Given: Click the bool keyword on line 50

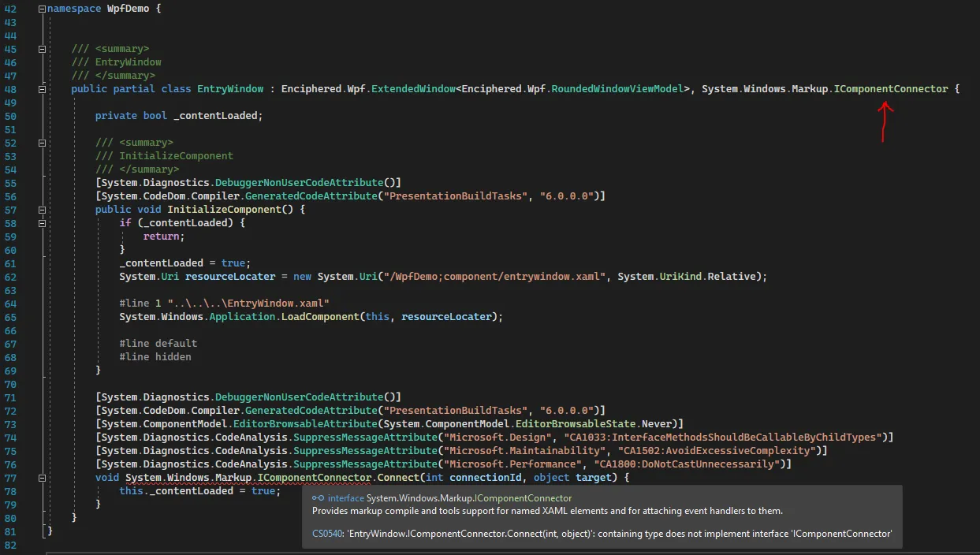Looking at the screenshot, I should [155, 116].
